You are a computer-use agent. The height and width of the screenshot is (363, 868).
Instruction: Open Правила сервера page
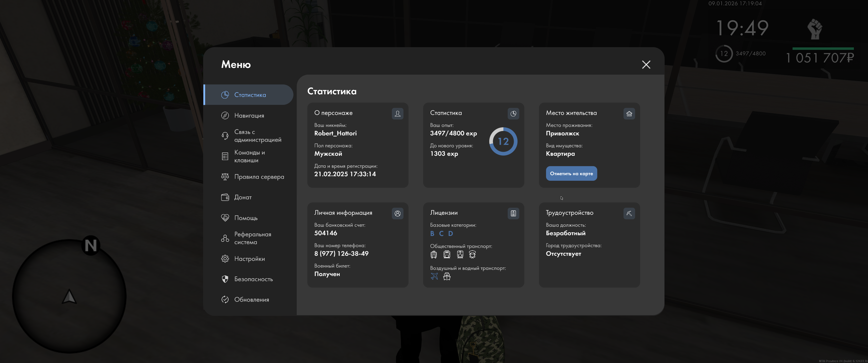click(x=259, y=177)
